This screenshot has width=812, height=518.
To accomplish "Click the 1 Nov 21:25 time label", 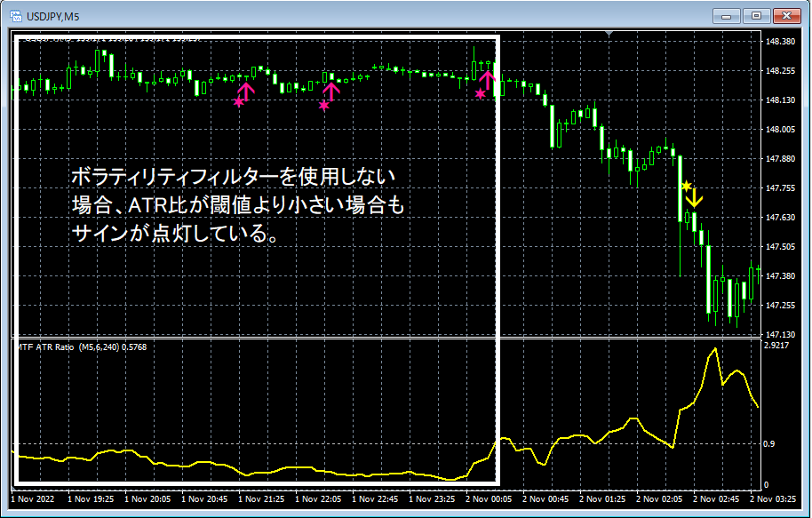I will click(x=261, y=498).
